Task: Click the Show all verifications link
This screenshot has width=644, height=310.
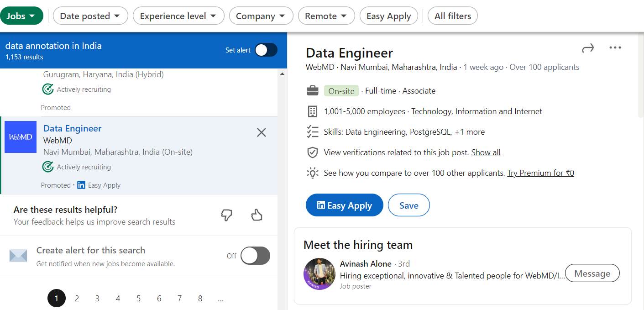Action: tap(486, 152)
